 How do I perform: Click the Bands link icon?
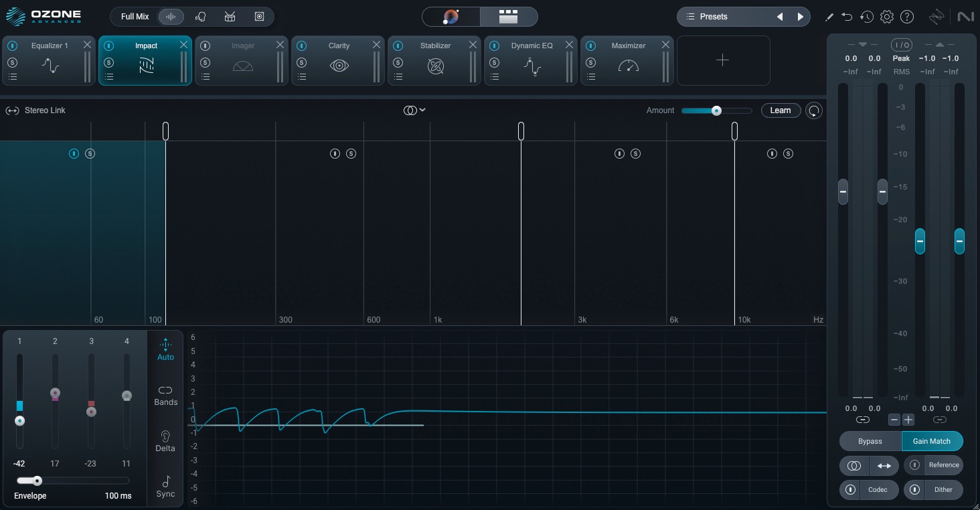pos(165,395)
